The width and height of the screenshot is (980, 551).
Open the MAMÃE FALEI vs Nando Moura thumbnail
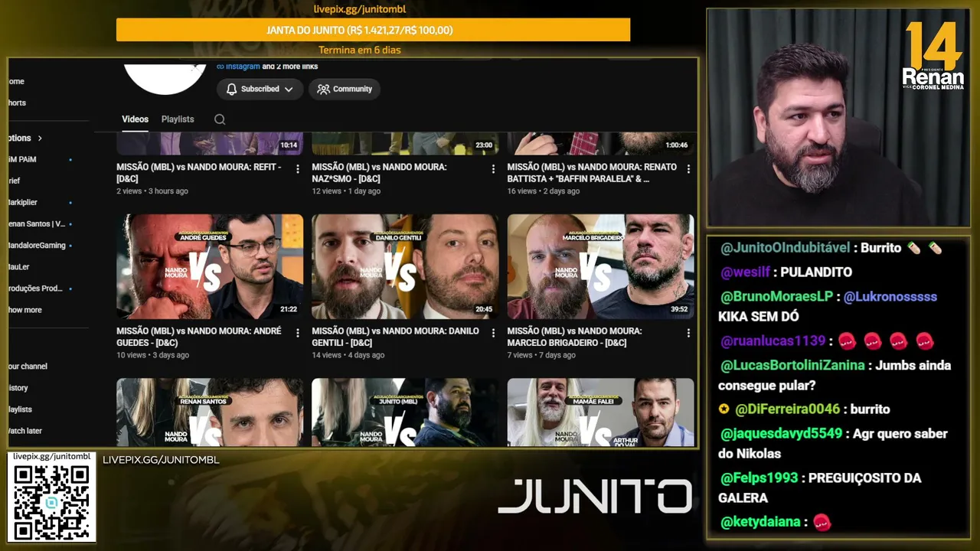point(600,412)
